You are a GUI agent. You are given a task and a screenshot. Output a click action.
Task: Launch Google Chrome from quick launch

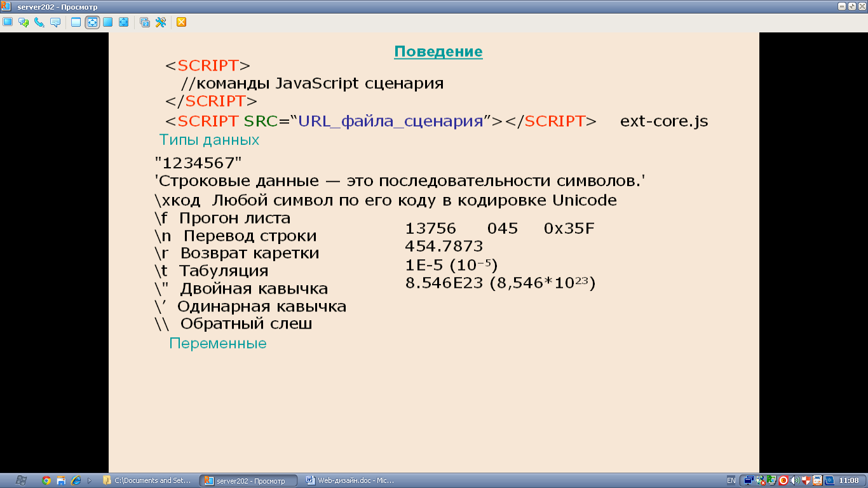coord(46,480)
